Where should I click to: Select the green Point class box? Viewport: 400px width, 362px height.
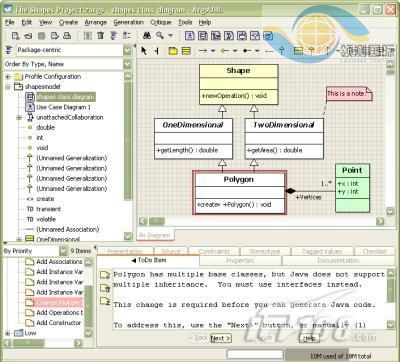pos(352,188)
